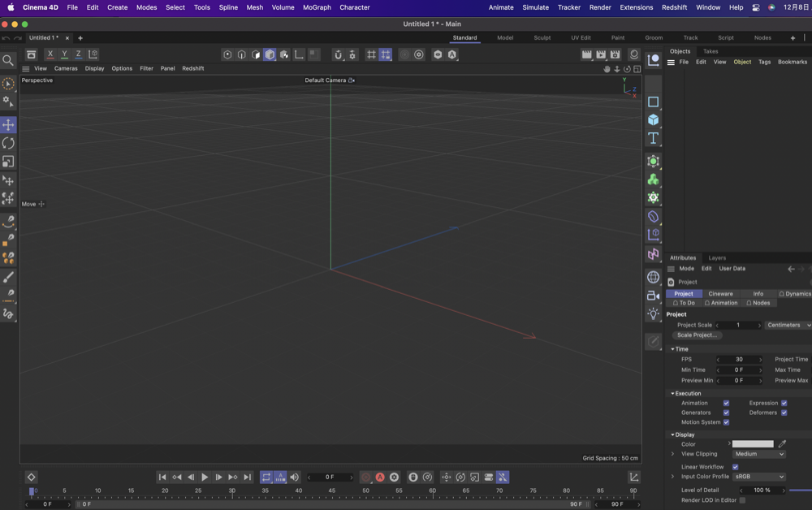Select the Rotate tool
This screenshot has width=812, height=510.
click(x=8, y=143)
